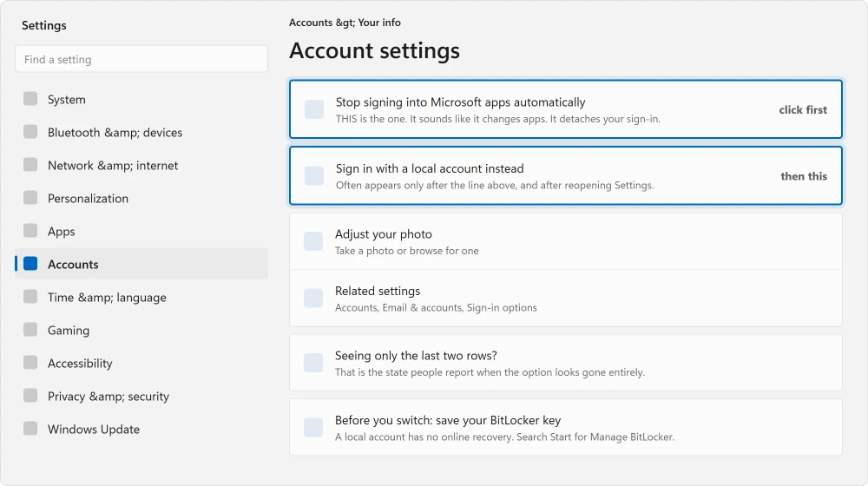This screenshot has width=868, height=486.
Task: Open Bluetooth & devices settings
Action: [141, 132]
